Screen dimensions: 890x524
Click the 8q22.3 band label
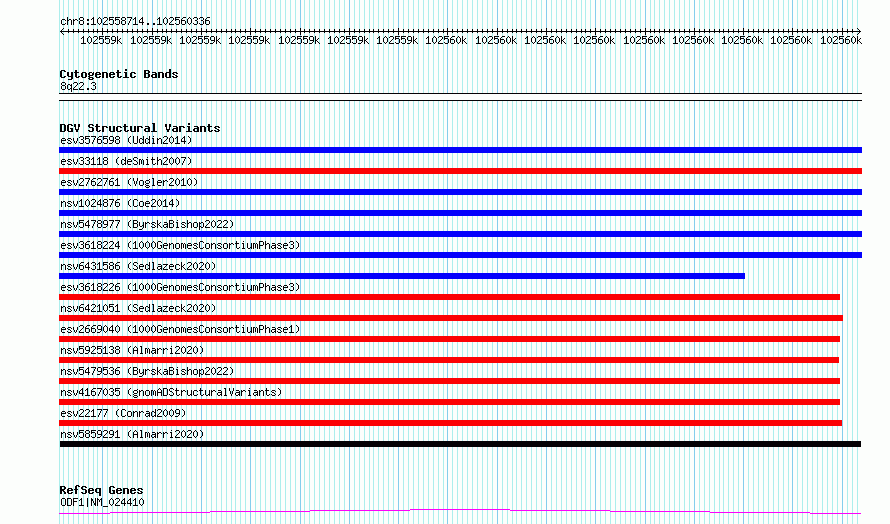click(78, 86)
